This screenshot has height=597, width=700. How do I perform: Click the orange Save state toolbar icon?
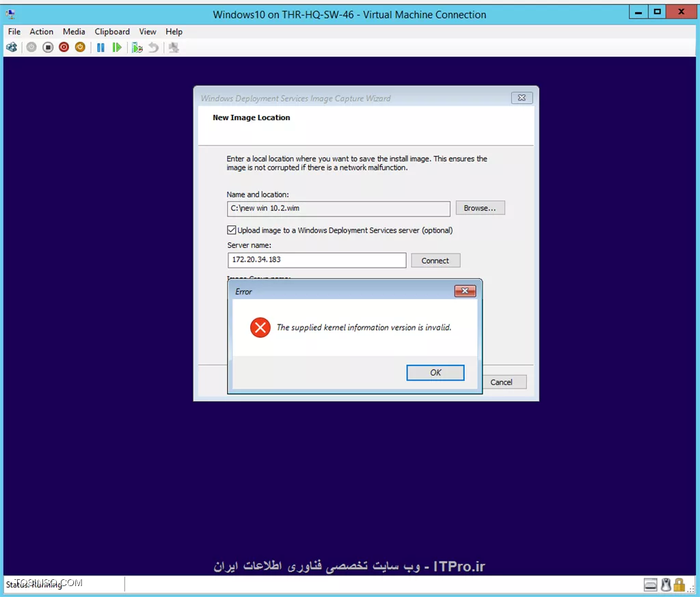(80, 47)
